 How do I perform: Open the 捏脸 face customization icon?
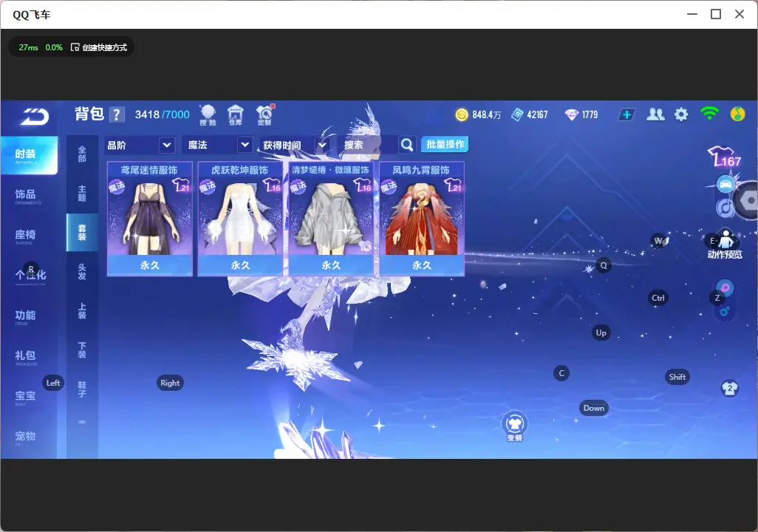(208, 115)
